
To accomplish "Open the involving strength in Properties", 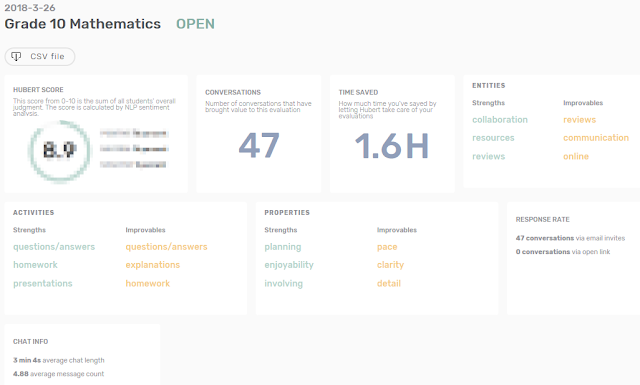I will click(x=284, y=283).
